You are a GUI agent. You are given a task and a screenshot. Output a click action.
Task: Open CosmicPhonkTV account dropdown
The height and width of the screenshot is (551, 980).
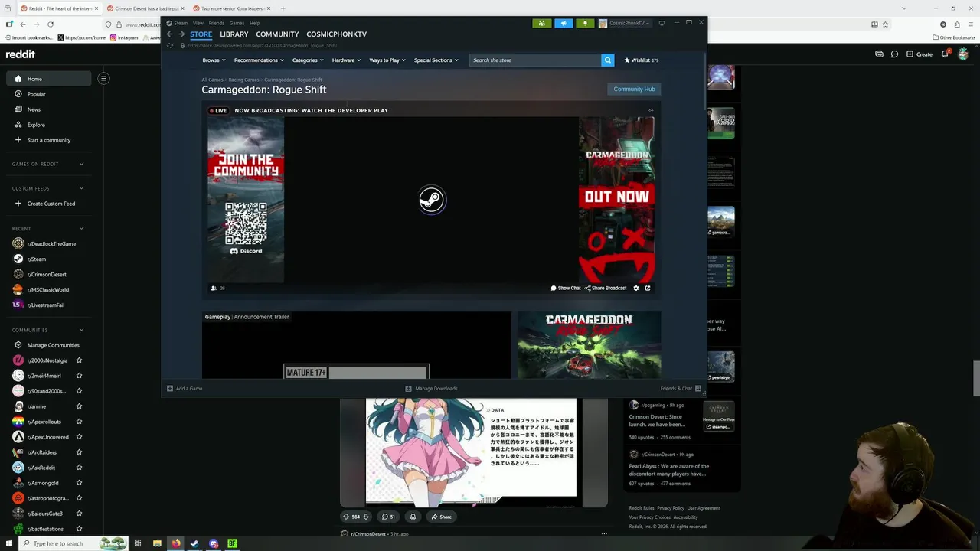coord(624,23)
